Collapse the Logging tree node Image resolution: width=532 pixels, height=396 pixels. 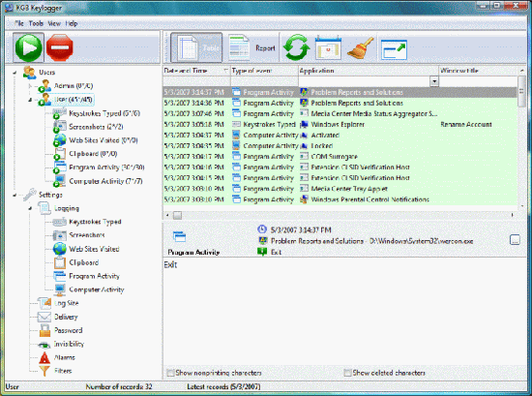tap(30, 208)
